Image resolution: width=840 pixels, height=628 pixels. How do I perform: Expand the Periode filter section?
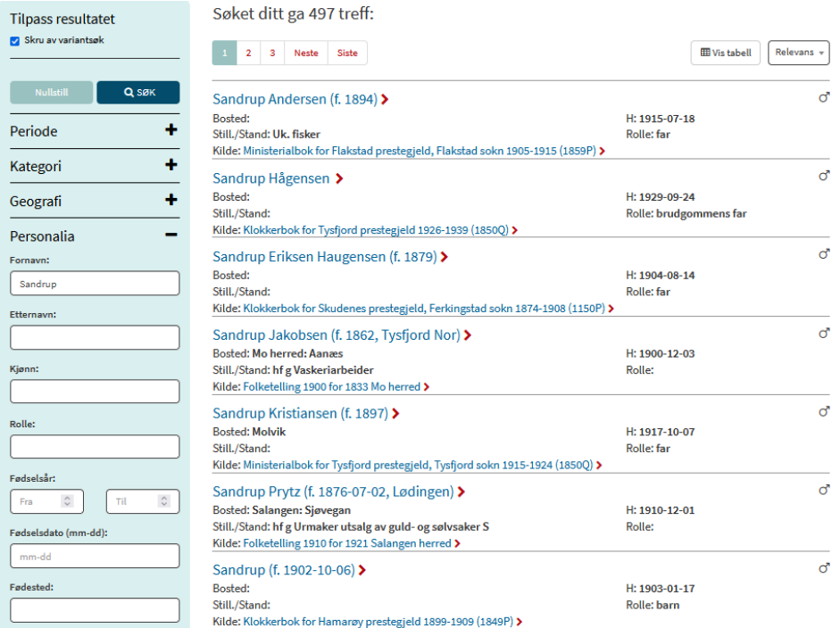(x=170, y=131)
